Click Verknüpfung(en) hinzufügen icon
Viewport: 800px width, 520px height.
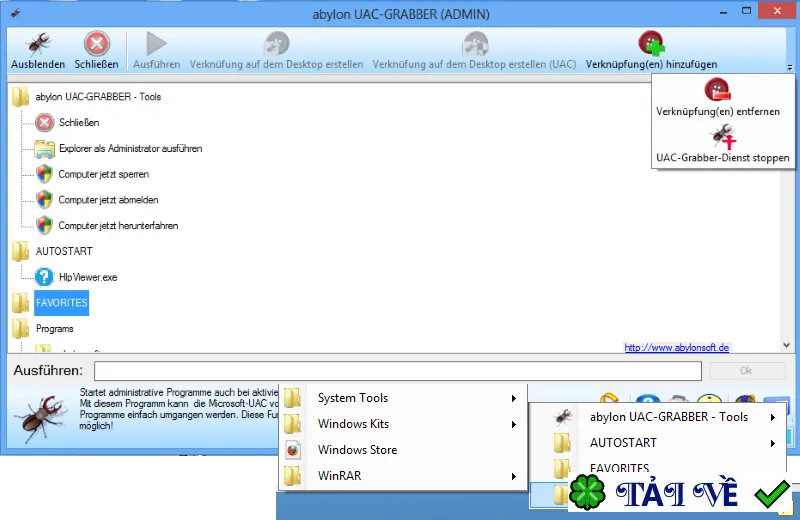point(652,43)
